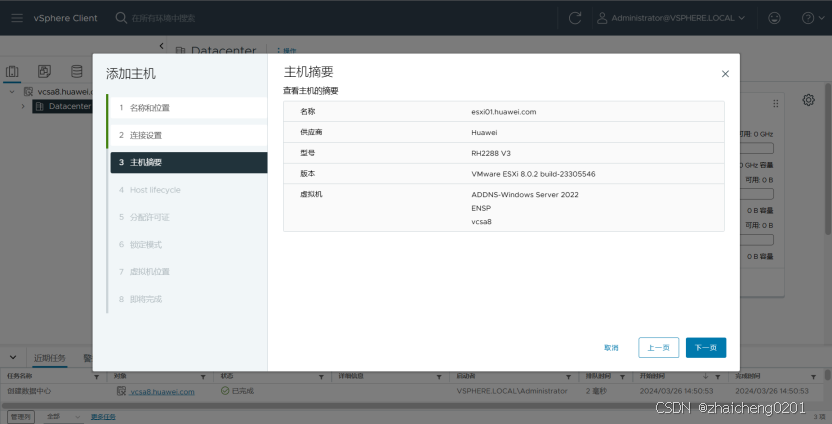
Task: Click the vendor value Huawei
Action: click(x=484, y=133)
